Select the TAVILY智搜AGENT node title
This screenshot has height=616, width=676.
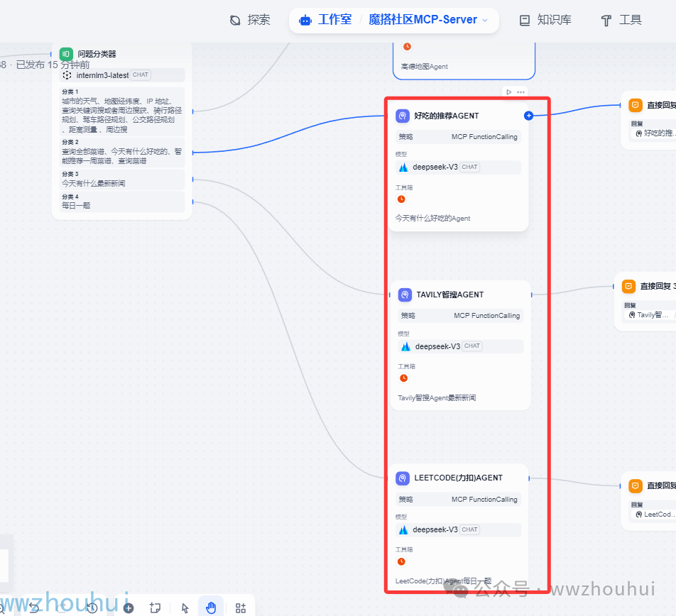(x=450, y=295)
